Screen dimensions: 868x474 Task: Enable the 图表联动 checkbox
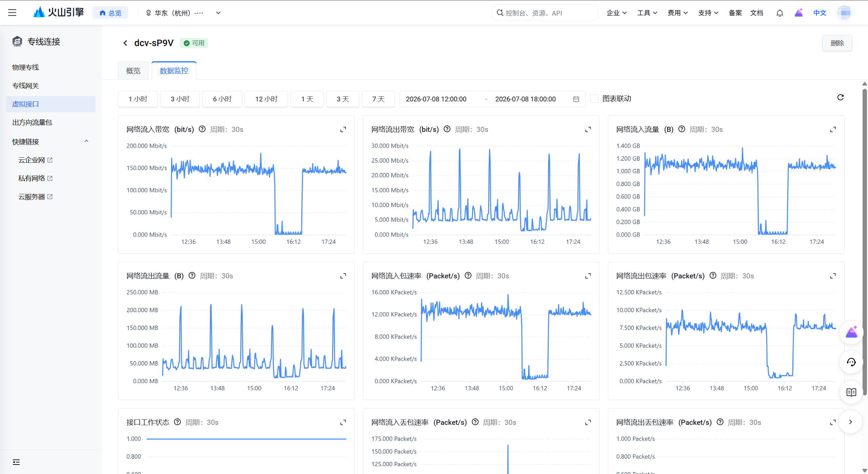pos(594,99)
